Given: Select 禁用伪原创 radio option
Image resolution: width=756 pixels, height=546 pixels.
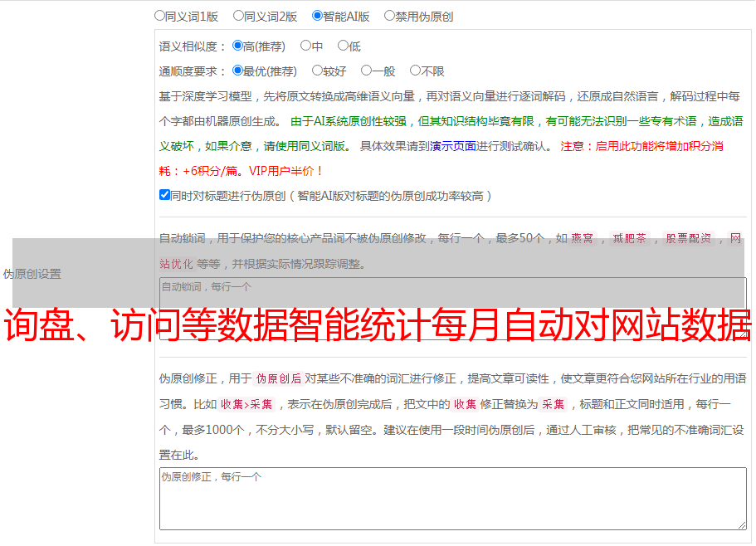Looking at the screenshot, I should 389,16.
